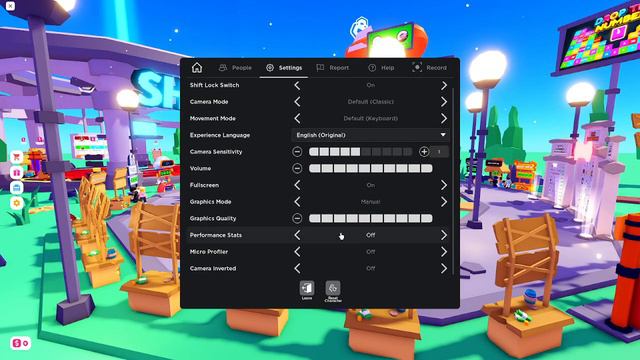Click left arrow for Movement Mode

(297, 118)
